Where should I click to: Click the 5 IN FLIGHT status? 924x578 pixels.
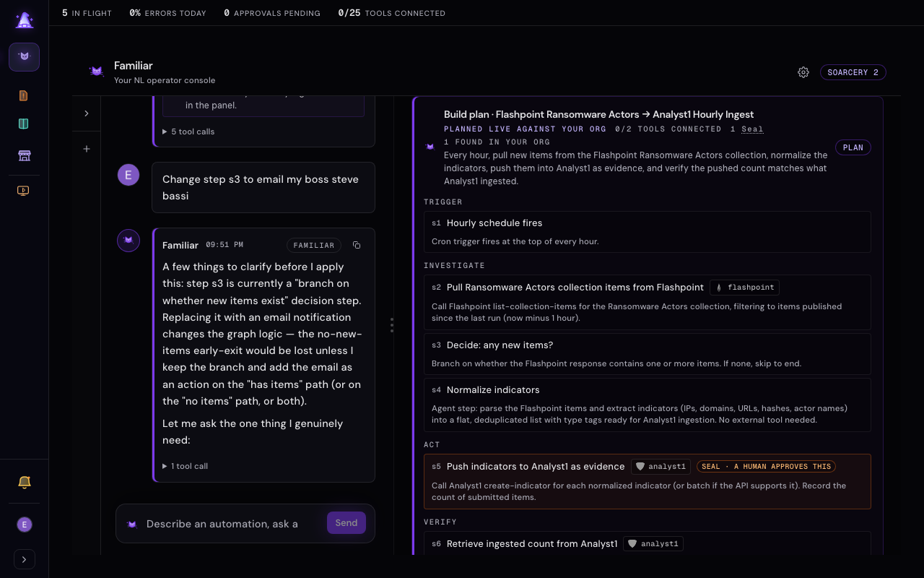pos(87,13)
